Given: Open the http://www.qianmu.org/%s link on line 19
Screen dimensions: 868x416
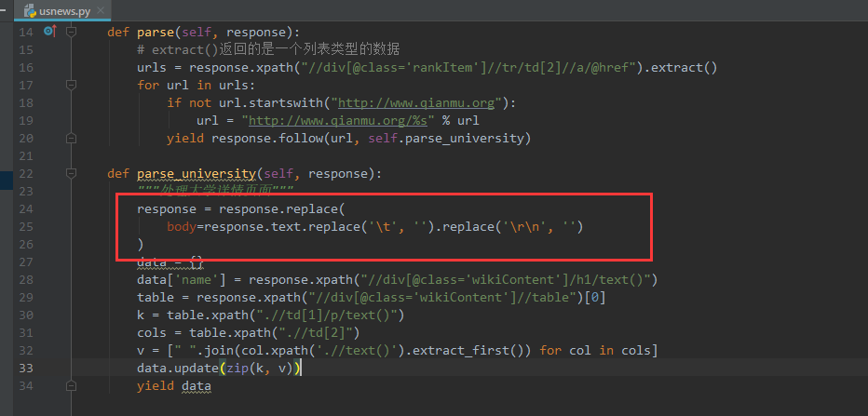Looking at the screenshot, I should (338, 121).
